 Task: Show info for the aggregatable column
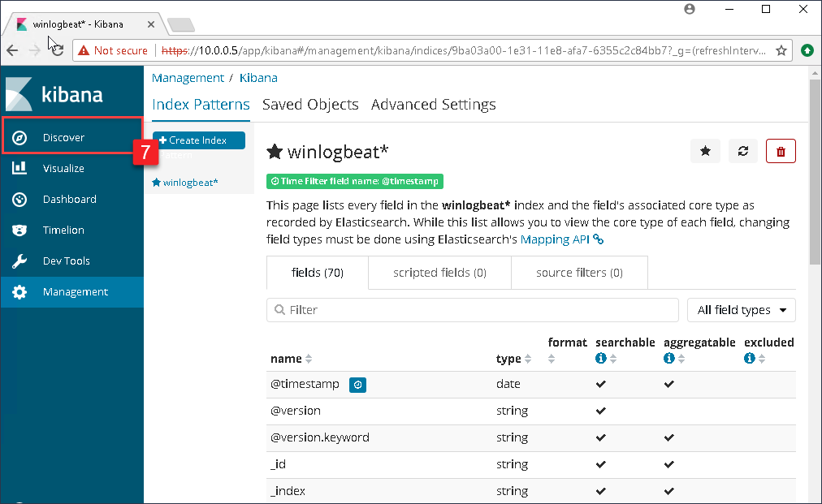coord(669,358)
